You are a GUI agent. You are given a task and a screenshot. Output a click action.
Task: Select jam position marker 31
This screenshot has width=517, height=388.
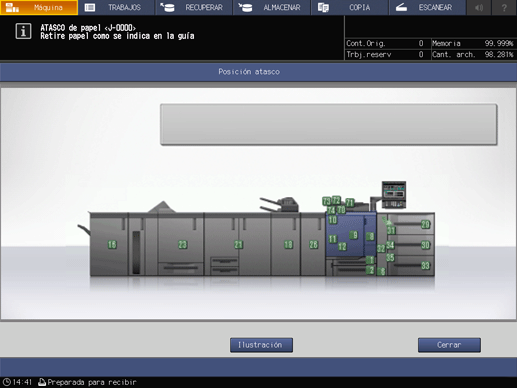(x=391, y=230)
